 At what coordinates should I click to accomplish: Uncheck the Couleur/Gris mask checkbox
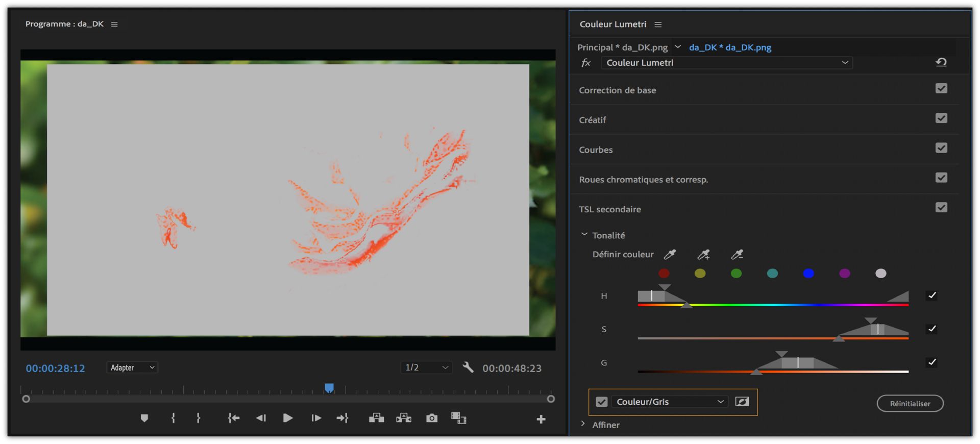coord(602,402)
